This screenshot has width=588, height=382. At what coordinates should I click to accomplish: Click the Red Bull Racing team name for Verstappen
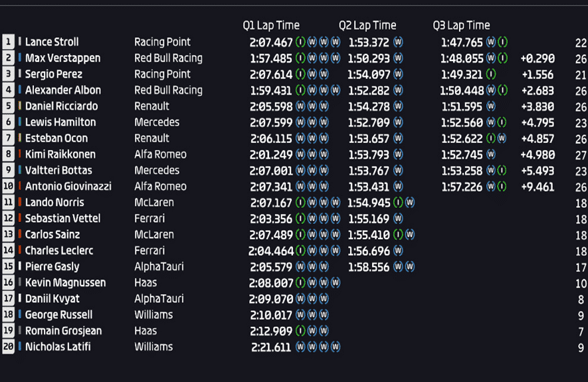pos(168,58)
